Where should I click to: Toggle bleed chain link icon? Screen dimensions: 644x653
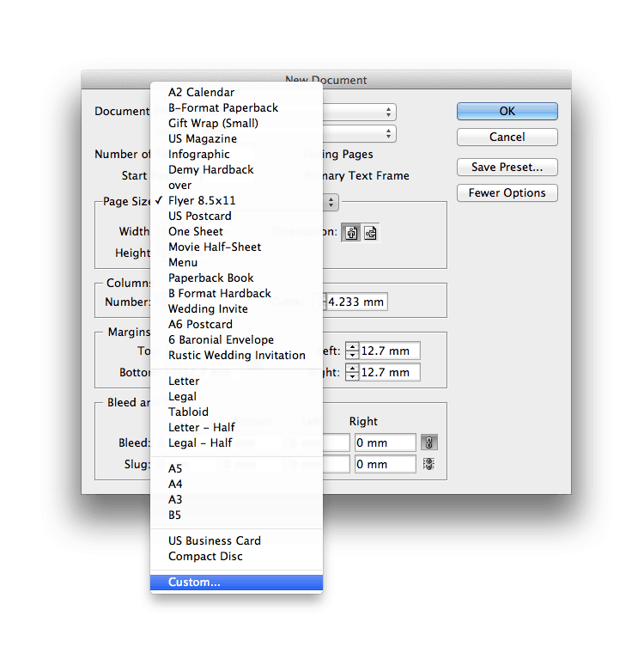click(x=428, y=442)
